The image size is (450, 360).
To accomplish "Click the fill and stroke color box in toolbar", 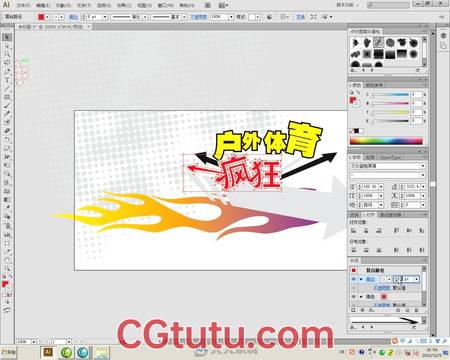I will [7, 285].
